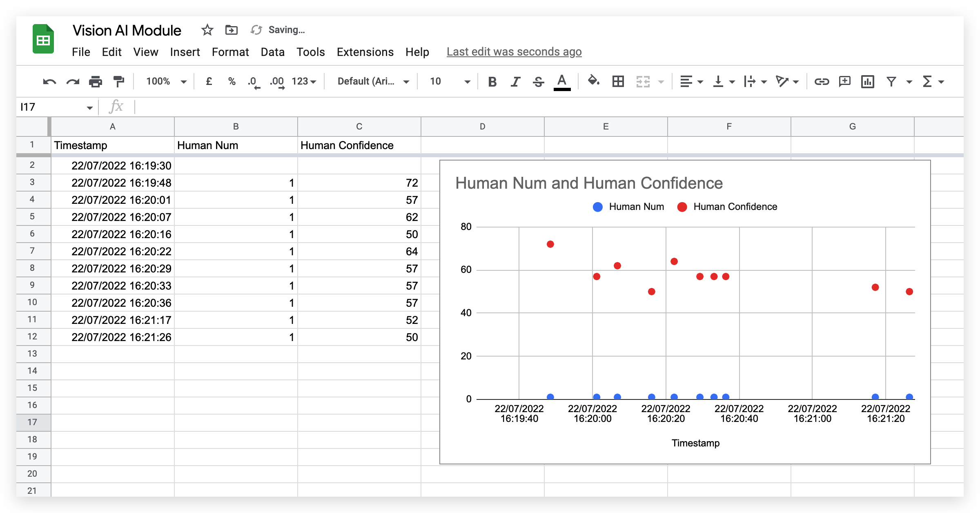
Task: Select the cell containing 72
Action: coord(359,183)
